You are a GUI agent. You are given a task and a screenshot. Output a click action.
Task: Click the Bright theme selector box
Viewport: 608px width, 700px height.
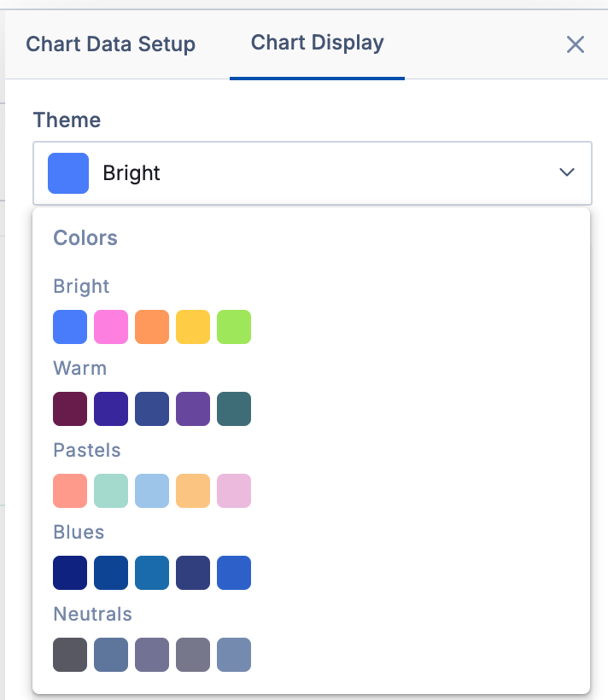click(x=312, y=173)
